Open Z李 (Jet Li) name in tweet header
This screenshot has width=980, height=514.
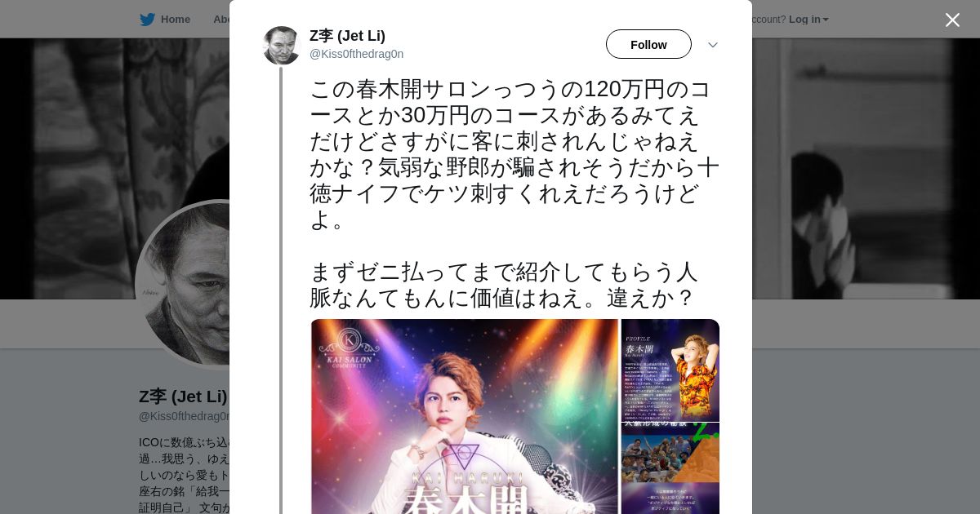(347, 36)
